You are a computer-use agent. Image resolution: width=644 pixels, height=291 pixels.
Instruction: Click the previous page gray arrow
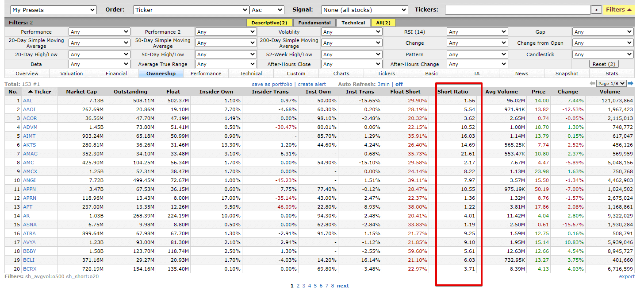click(593, 83)
